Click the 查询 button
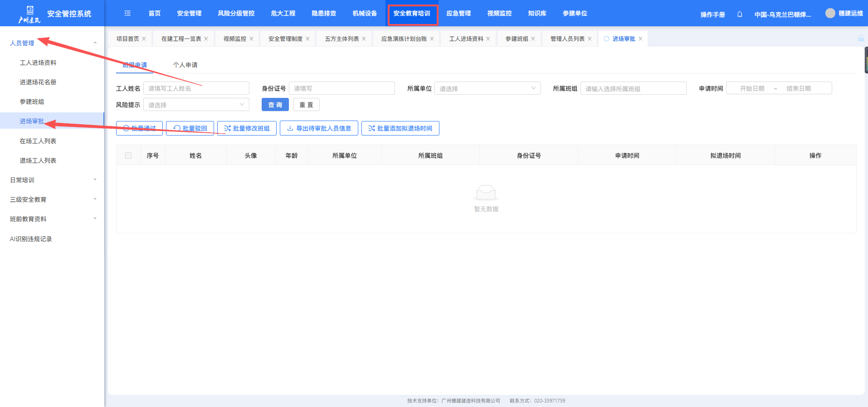Viewport: 868px width, 407px height. tap(275, 105)
